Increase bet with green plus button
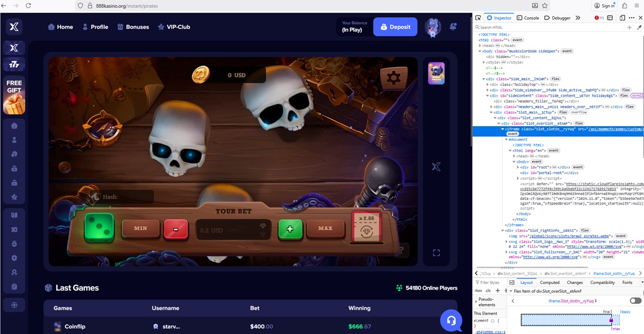The width and height of the screenshot is (644, 334). tap(290, 229)
